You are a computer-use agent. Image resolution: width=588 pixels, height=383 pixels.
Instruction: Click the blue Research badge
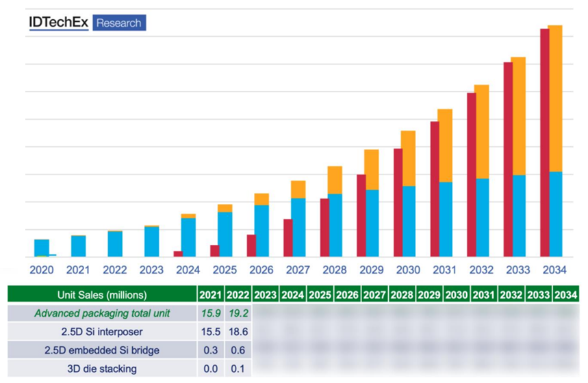coord(118,23)
